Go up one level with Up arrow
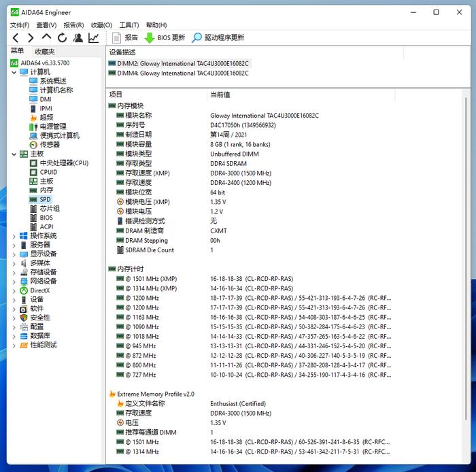This screenshot has height=472, width=476. click(x=46, y=37)
